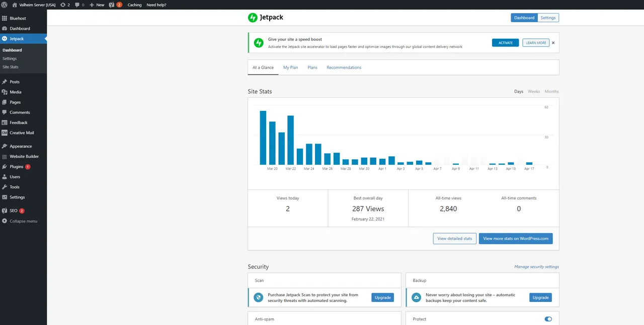The image size is (644, 325).
Task: Click the Mar 20 bar in stats chart
Action: pos(272,143)
